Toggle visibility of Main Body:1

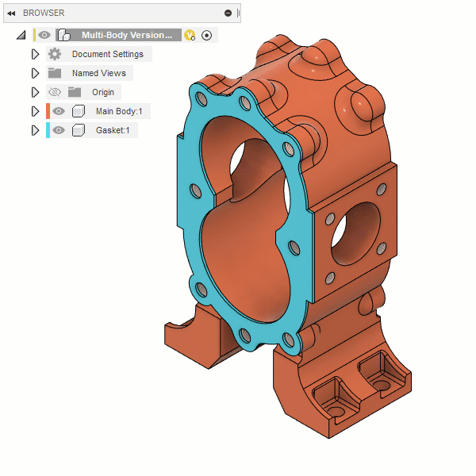pos(59,111)
